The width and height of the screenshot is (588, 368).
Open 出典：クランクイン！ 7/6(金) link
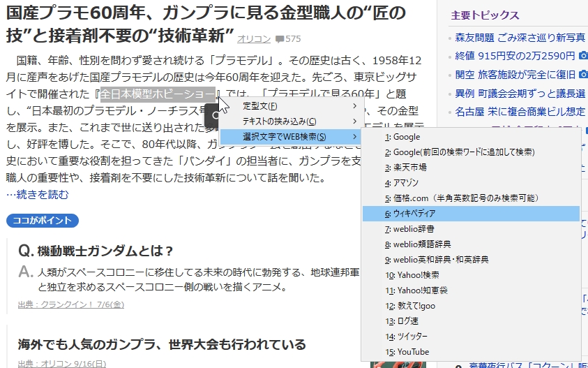[x=71, y=304]
